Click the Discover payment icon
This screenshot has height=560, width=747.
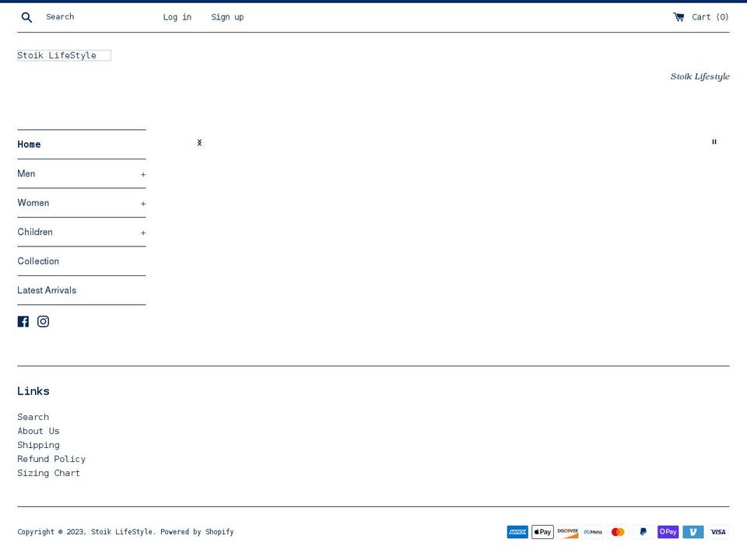(568, 532)
